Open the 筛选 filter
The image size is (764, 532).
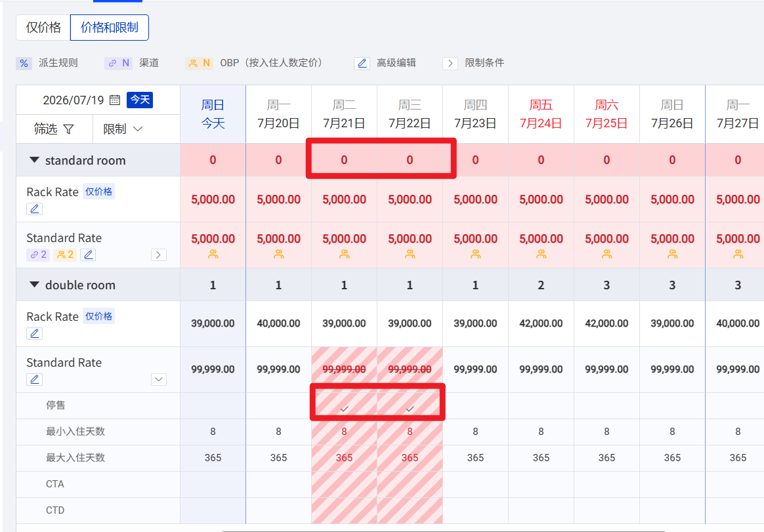coord(54,129)
